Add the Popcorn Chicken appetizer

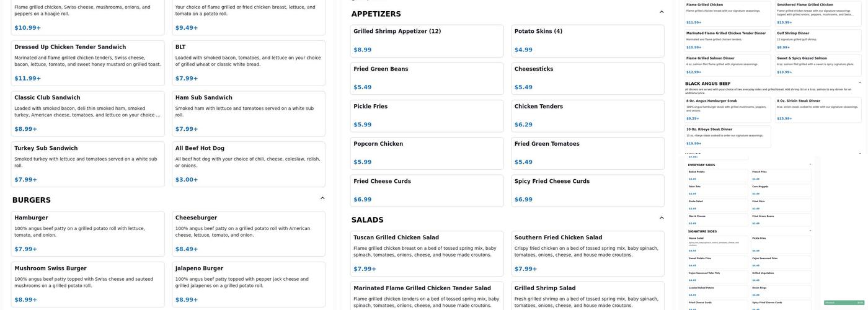coord(427,153)
